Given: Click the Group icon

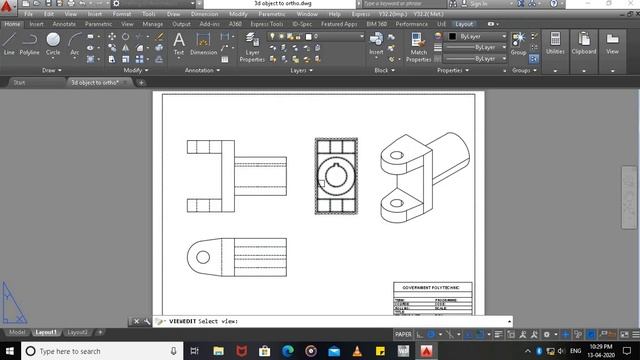Looking at the screenshot, I should click(518, 44).
